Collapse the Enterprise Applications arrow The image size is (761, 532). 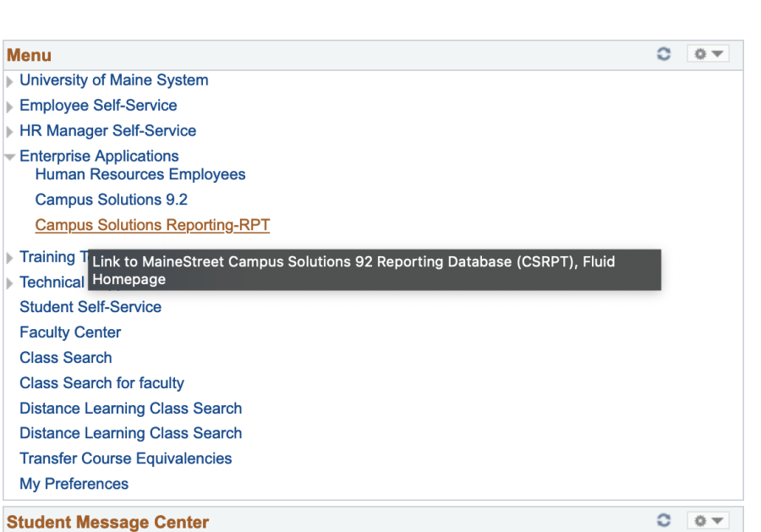(x=9, y=156)
